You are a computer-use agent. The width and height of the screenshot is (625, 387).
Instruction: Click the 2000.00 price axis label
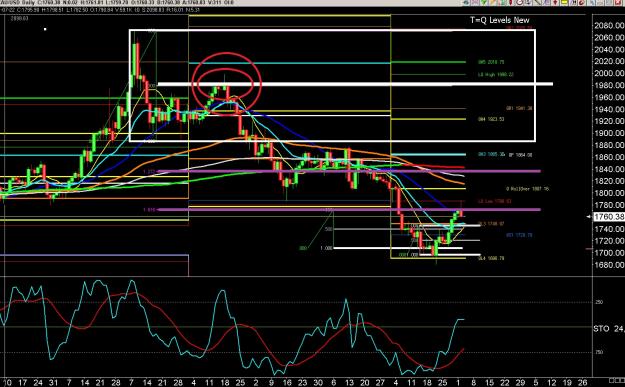(x=609, y=73)
